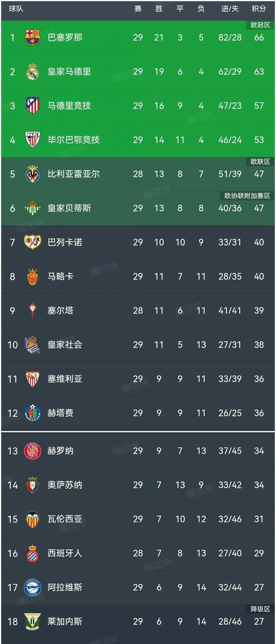Screen dimensions: 276x644
Task: Click the 降级区 zone label
Action: [260, 609]
